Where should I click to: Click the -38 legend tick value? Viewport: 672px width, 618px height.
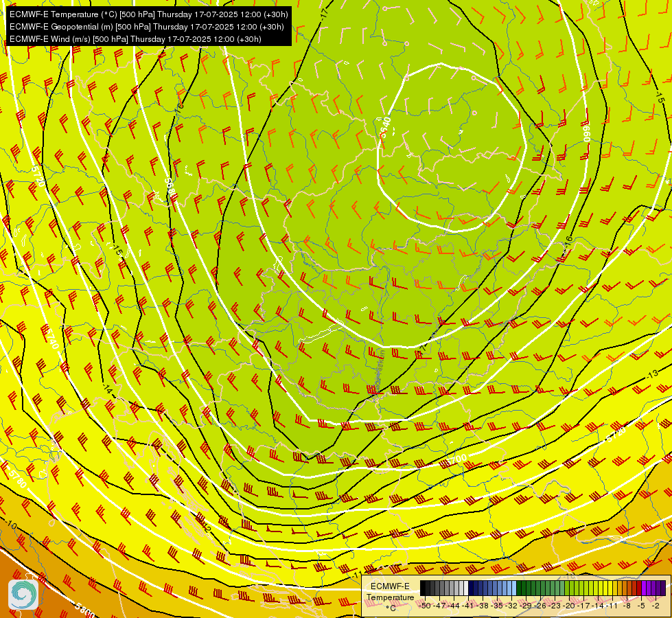[x=483, y=606]
